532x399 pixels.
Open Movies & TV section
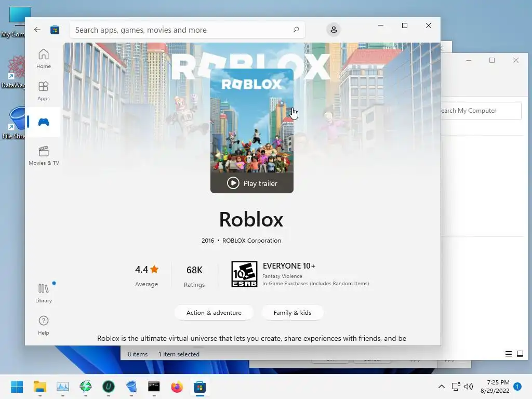pyautogui.click(x=44, y=155)
